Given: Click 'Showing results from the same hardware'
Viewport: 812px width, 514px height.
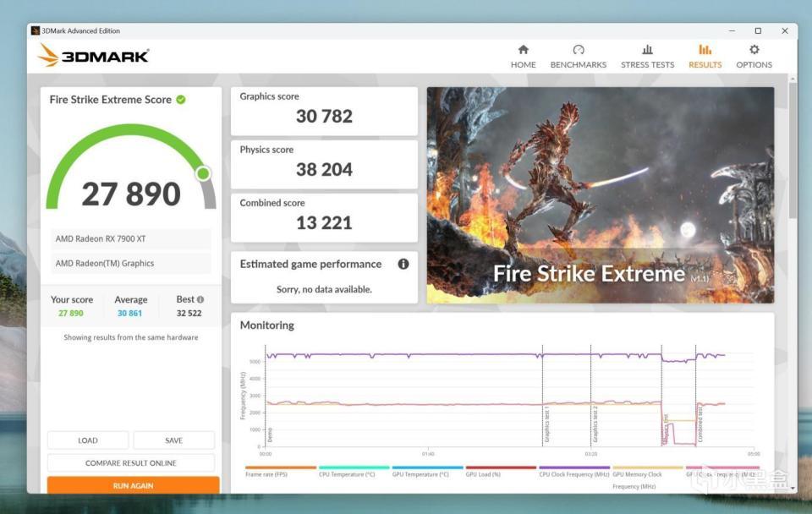Looking at the screenshot, I should click(130, 337).
